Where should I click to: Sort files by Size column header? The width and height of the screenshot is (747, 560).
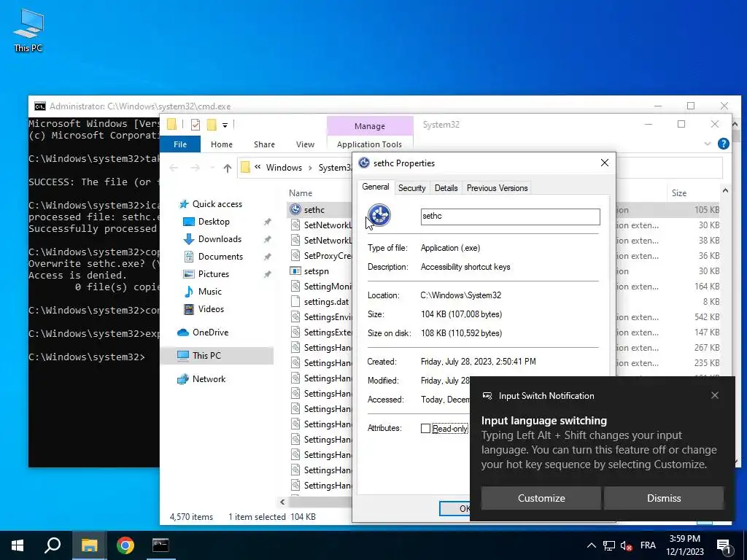[x=679, y=192]
